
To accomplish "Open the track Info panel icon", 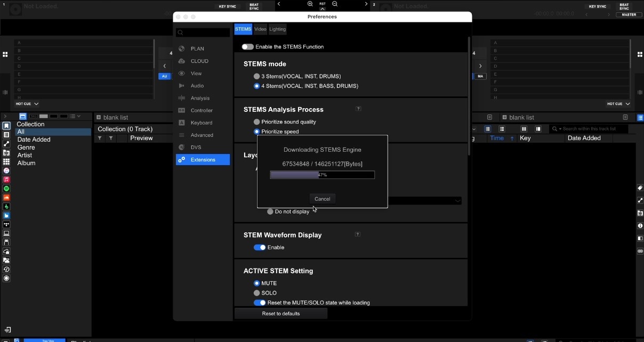I will pos(639,226).
